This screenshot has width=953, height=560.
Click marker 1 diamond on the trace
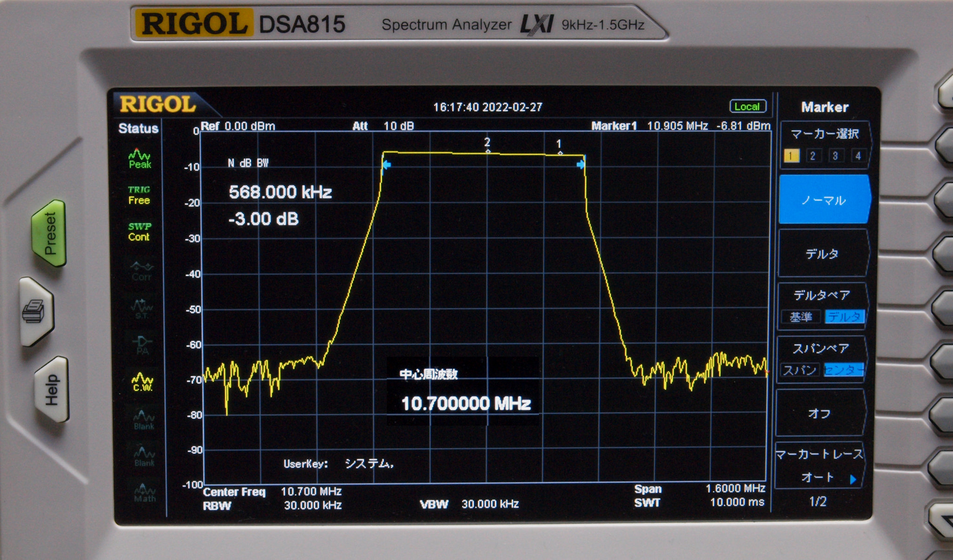[x=560, y=153]
